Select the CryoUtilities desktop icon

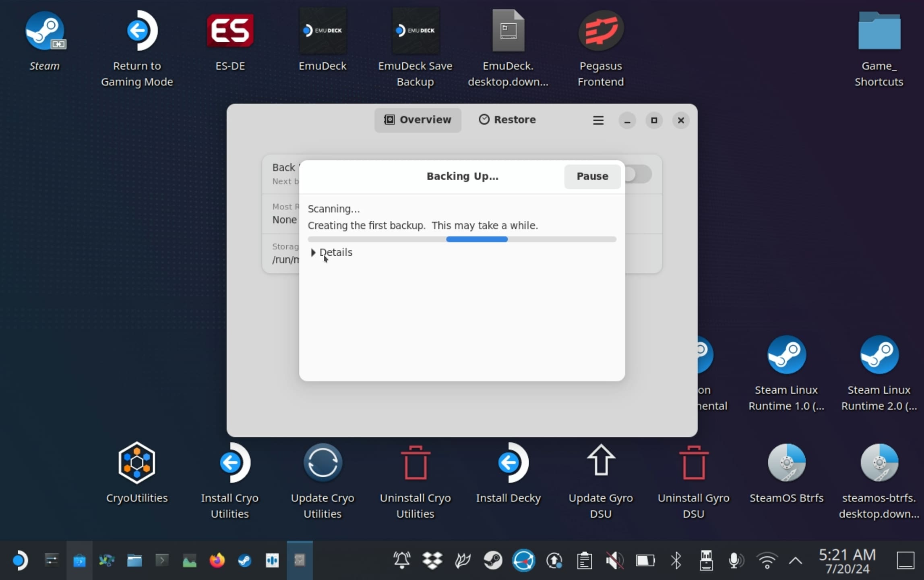[x=137, y=473]
